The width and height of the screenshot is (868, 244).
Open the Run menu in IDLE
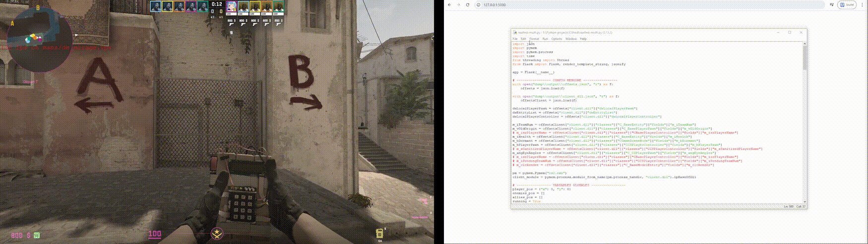tap(545, 39)
